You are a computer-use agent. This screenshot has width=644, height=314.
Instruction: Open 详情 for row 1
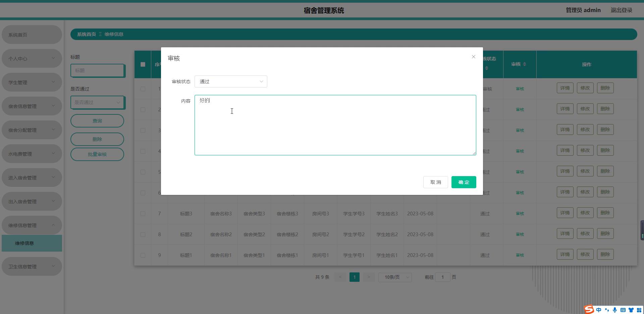coord(565,88)
